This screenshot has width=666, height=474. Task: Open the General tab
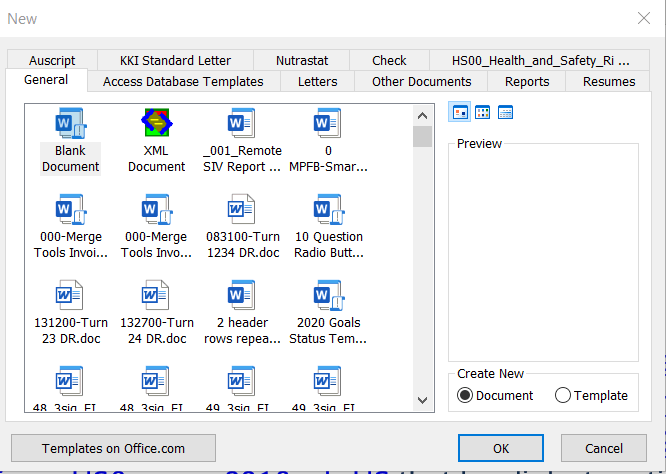tap(46, 80)
